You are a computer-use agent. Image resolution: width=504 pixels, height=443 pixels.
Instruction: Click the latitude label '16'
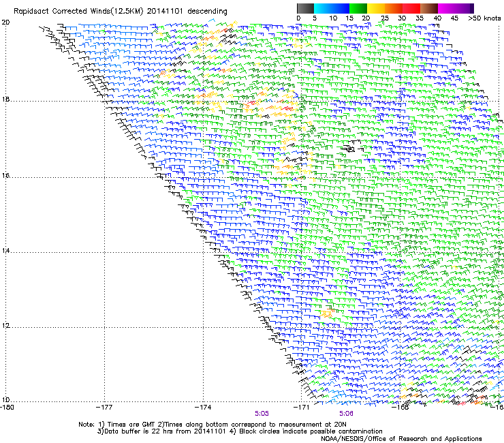coord(5,176)
